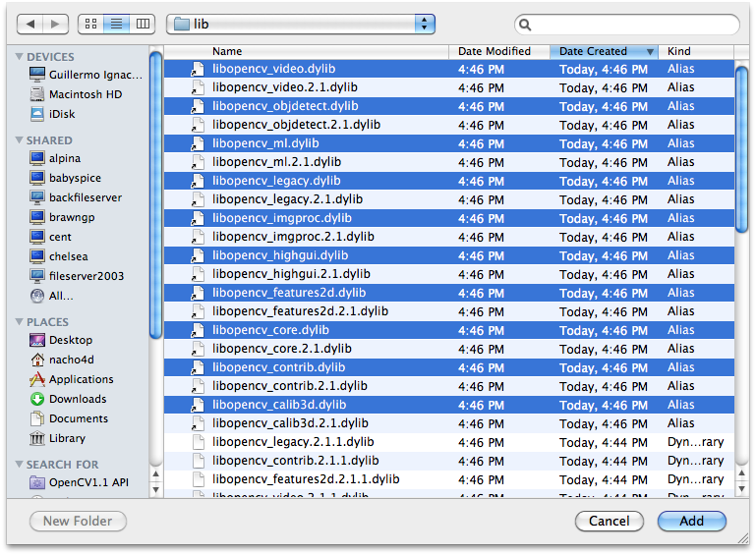Go back with the left arrow button
The image size is (756, 555).
(x=29, y=25)
